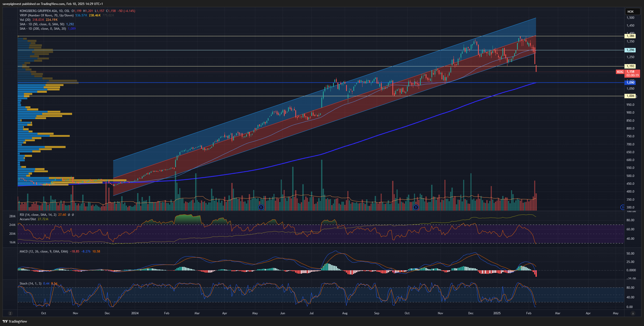Select the SMA 200 indicator legend
644x326 pixels.
pyautogui.click(x=43, y=29)
